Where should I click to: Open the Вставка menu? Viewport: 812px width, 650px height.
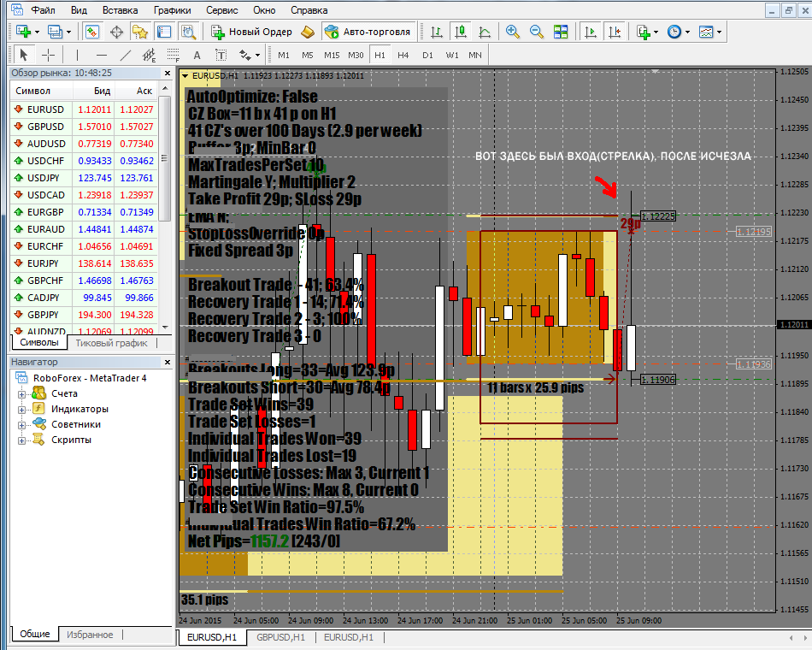[x=121, y=10]
